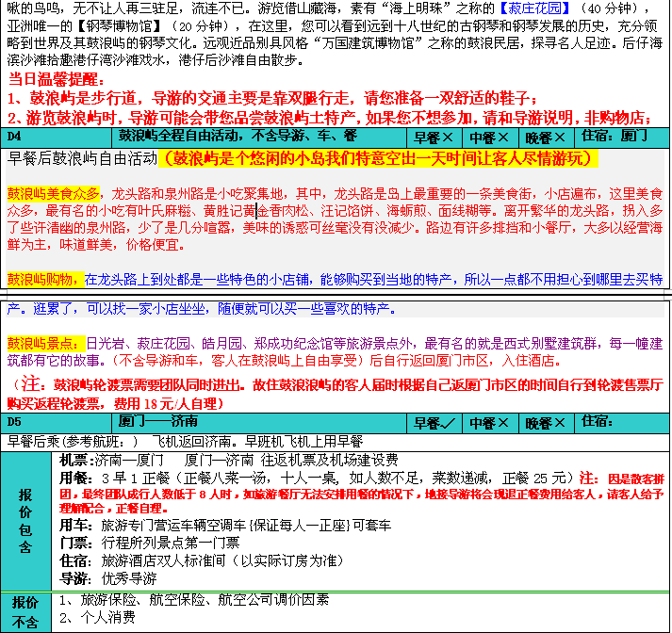Click the D4 breakfast cross mark cell
Viewport: 672px width, 633px height.
click(x=436, y=137)
